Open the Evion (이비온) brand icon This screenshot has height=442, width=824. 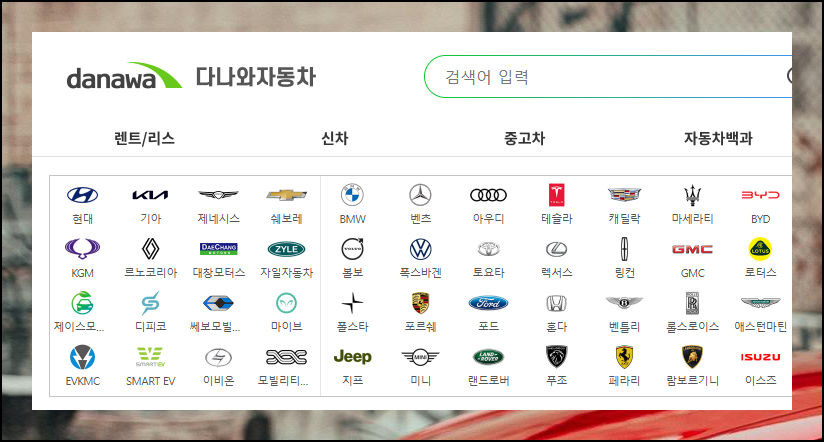219,357
